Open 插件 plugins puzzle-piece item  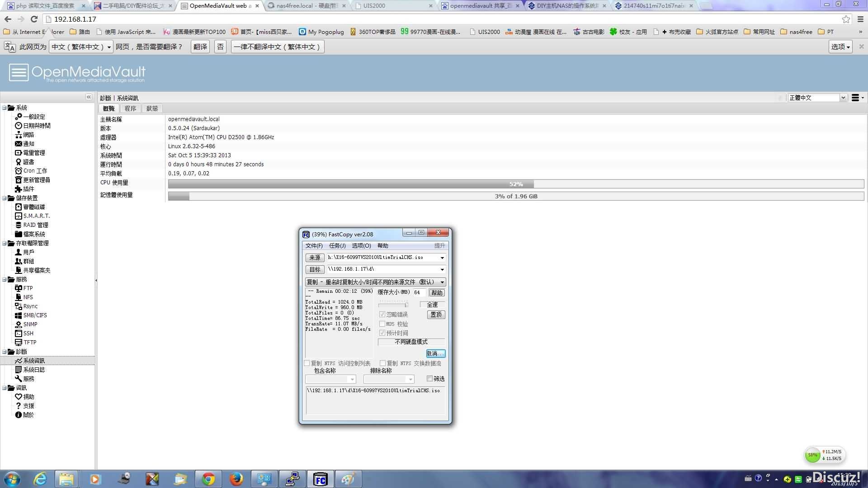pos(24,189)
